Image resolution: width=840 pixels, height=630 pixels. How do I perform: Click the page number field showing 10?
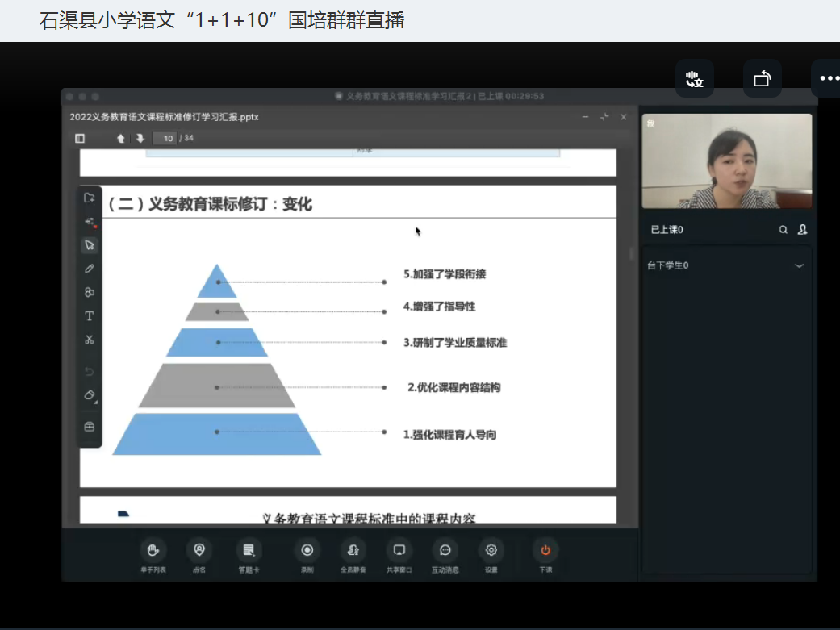(167, 139)
